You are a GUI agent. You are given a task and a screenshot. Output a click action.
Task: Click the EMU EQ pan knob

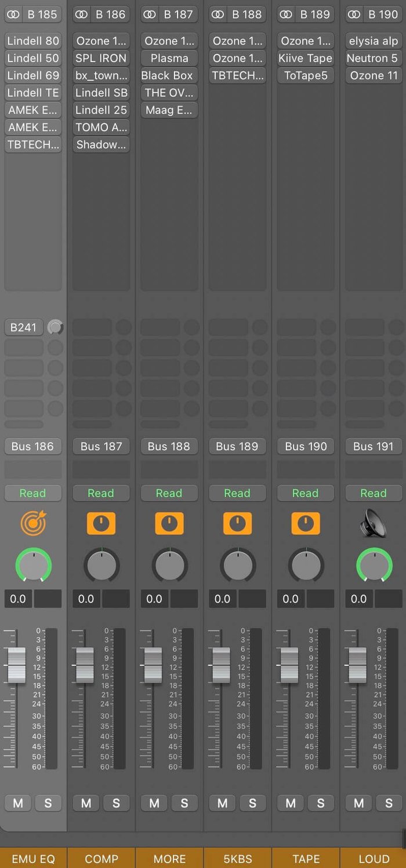pos(33,565)
